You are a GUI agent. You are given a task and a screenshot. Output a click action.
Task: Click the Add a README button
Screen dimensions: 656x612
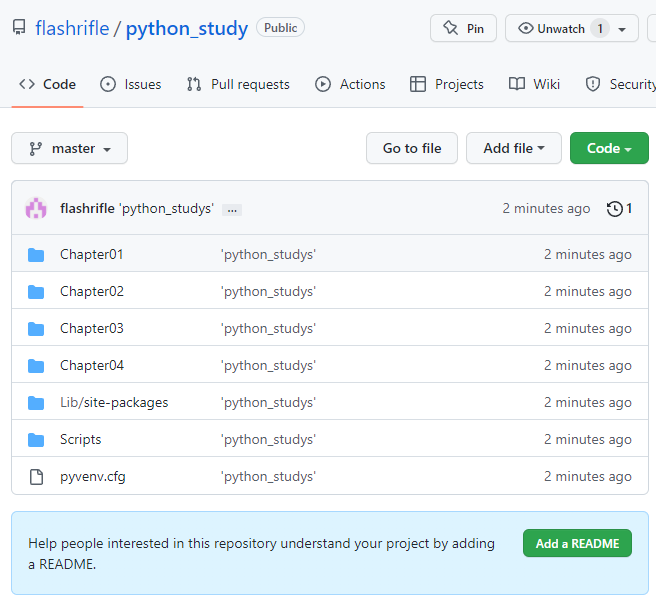point(577,543)
